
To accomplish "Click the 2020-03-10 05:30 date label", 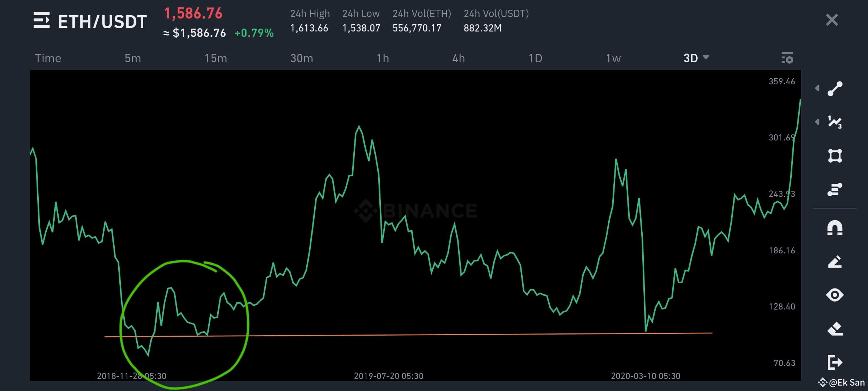I will click(x=646, y=376).
